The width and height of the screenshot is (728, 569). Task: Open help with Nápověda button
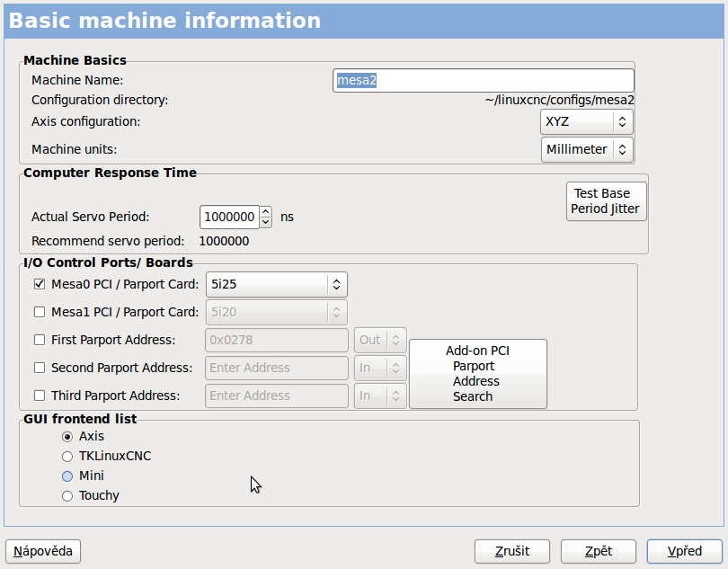[43, 551]
